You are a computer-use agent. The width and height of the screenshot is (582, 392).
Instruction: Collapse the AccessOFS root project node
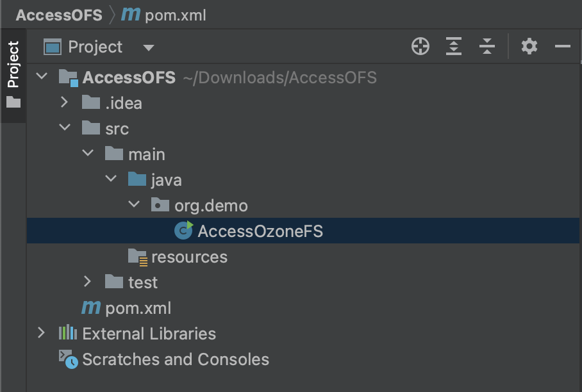41,77
